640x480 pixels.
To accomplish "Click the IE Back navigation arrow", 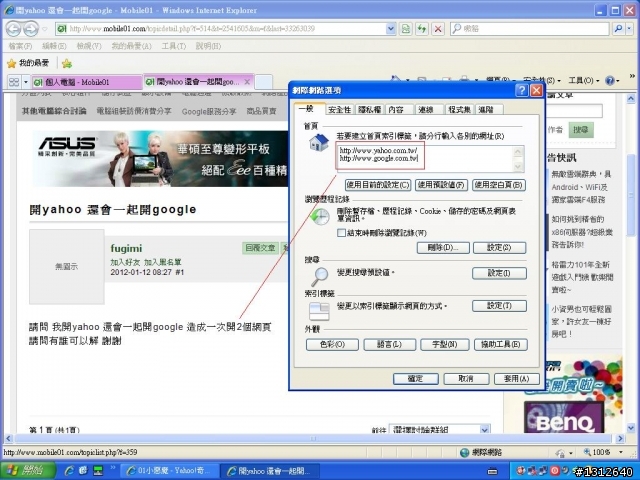I will click(x=13, y=29).
